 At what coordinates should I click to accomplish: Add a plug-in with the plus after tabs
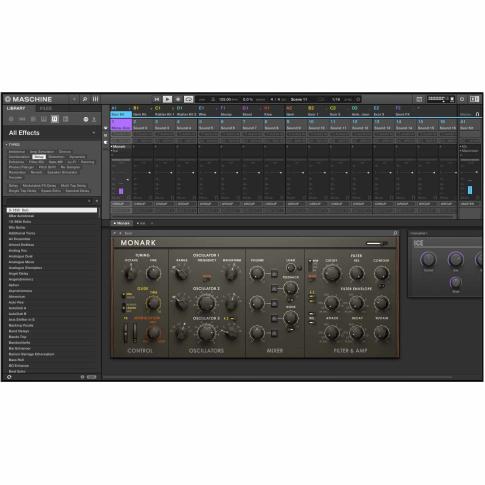152,223
